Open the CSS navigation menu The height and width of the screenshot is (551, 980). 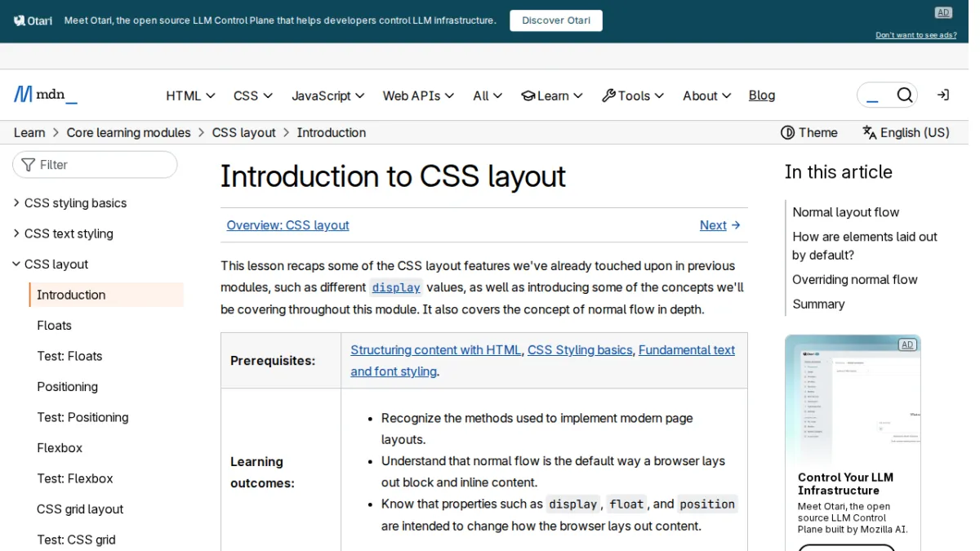point(253,96)
